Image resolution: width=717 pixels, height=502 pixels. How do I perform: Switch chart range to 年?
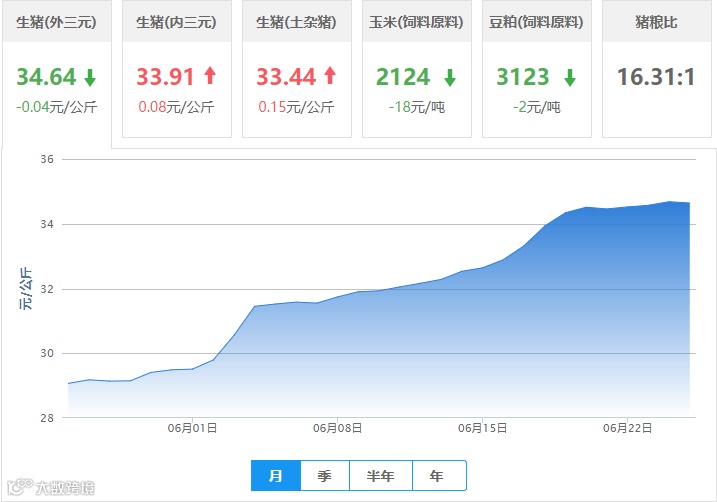pyautogui.click(x=439, y=475)
